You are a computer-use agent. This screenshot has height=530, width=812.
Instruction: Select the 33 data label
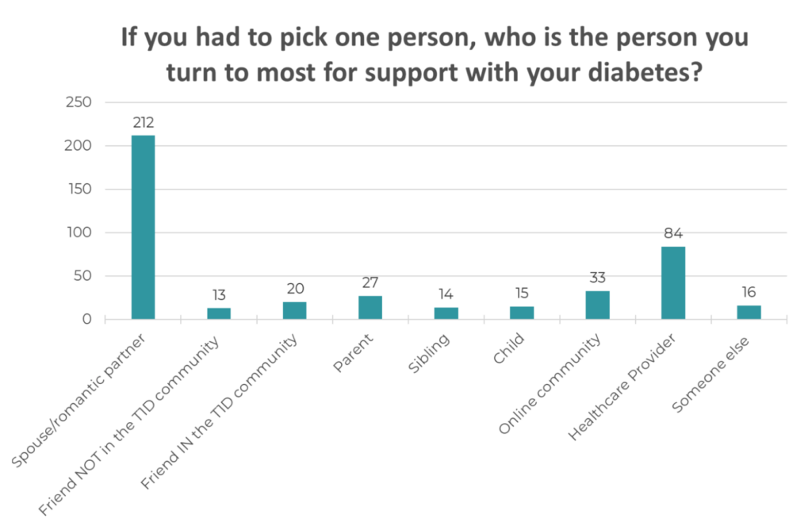point(597,278)
